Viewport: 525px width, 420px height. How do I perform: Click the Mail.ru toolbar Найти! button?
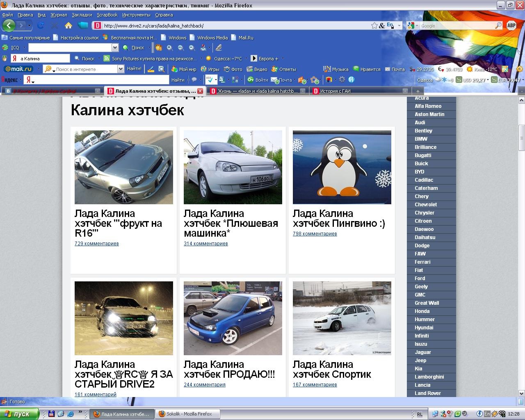134,69
